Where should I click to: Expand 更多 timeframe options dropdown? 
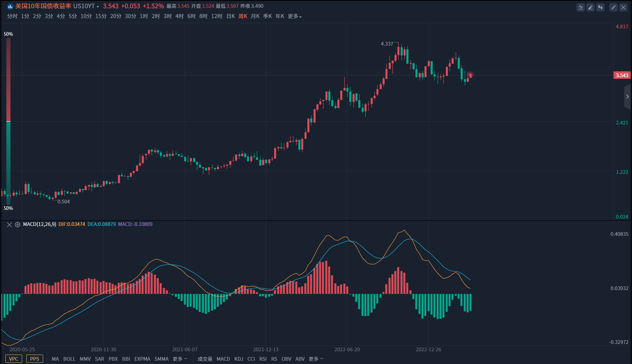pos(295,16)
